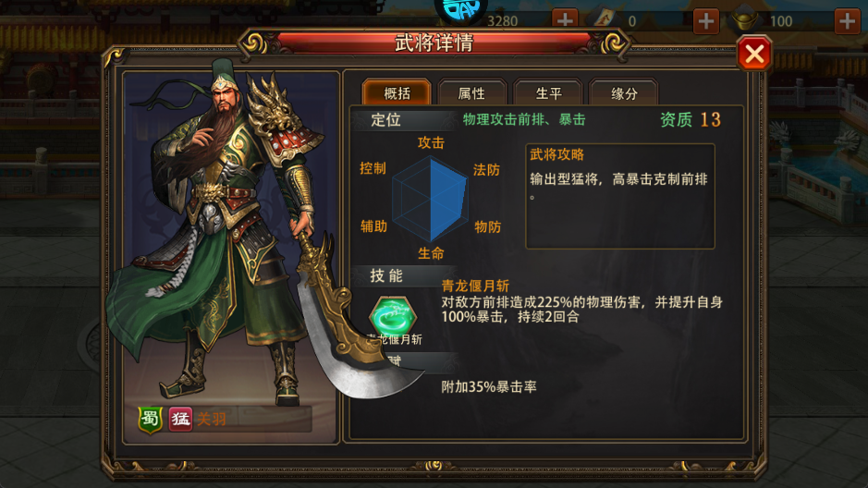The image size is (868, 488).
Task: Click the scroll token icon near 0
Action: tap(604, 17)
